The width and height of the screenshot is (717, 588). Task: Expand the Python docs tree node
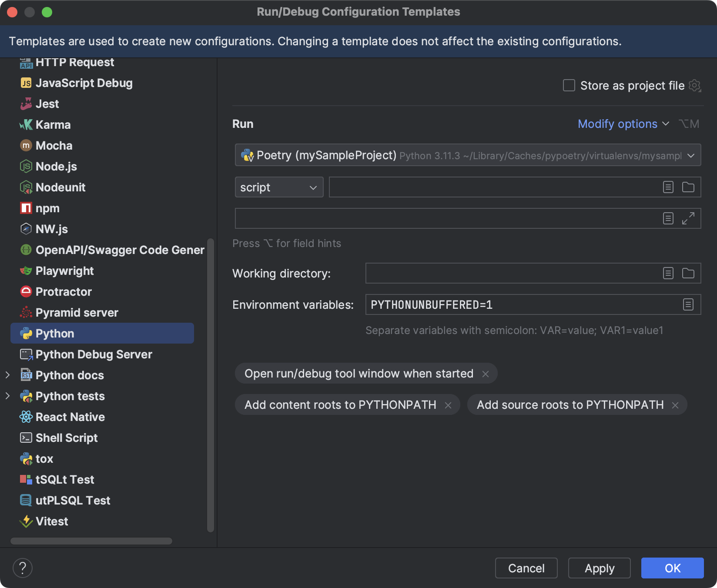pos(8,375)
